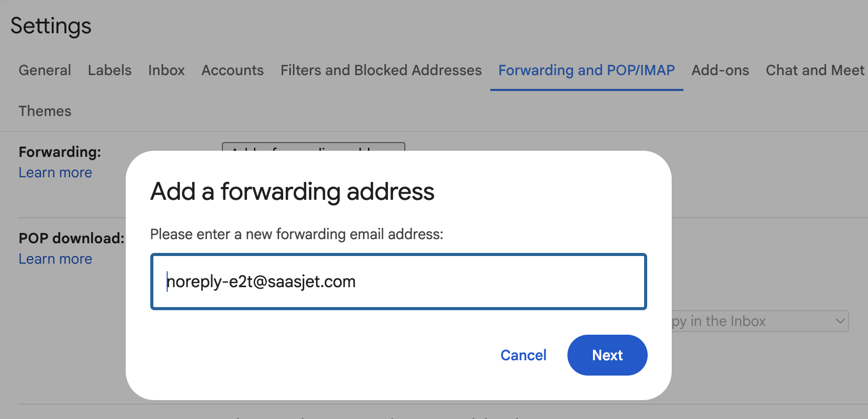Open the Accounts tab

233,70
